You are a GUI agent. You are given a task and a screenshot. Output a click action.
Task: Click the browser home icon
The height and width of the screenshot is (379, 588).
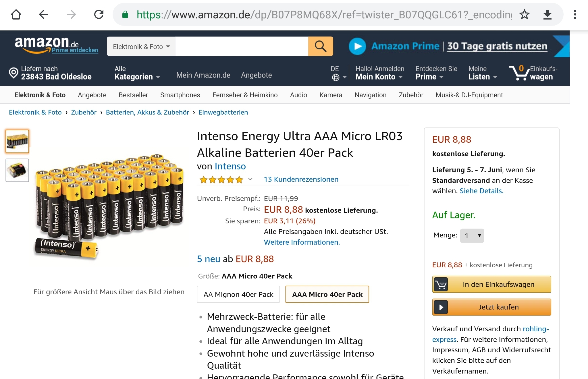coord(16,14)
